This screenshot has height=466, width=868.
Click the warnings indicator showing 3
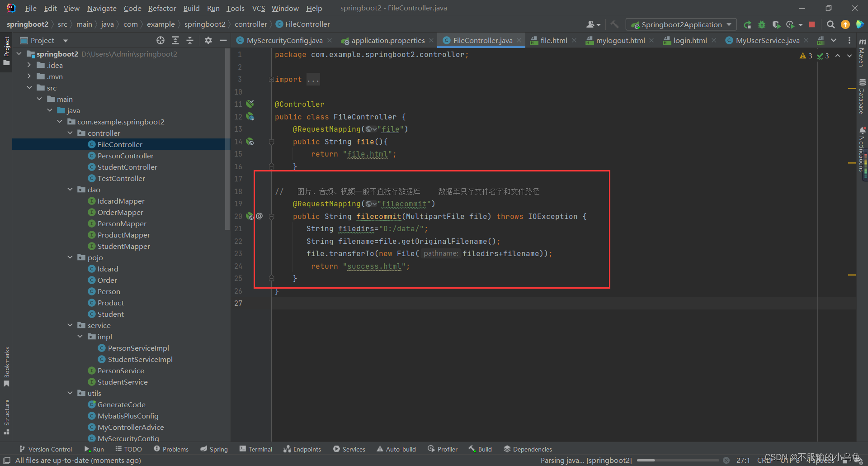[806, 56]
